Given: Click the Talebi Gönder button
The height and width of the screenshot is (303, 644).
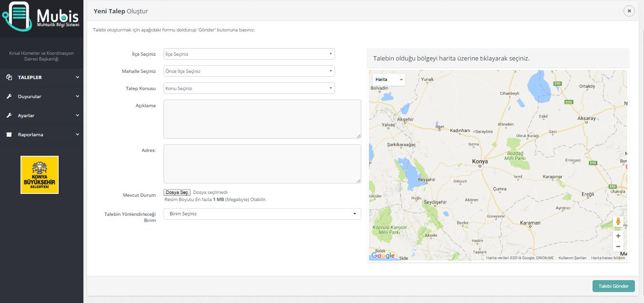Looking at the screenshot, I should point(613,286).
